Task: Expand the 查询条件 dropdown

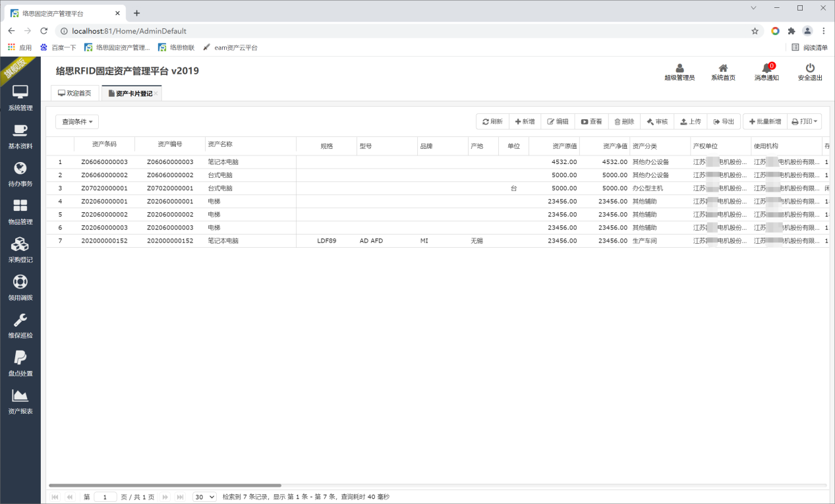Action: [x=77, y=122]
